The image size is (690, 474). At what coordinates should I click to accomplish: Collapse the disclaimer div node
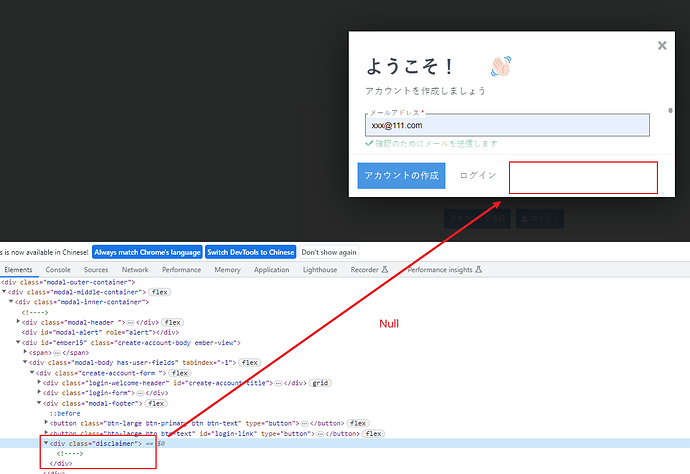[x=46, y=443]
